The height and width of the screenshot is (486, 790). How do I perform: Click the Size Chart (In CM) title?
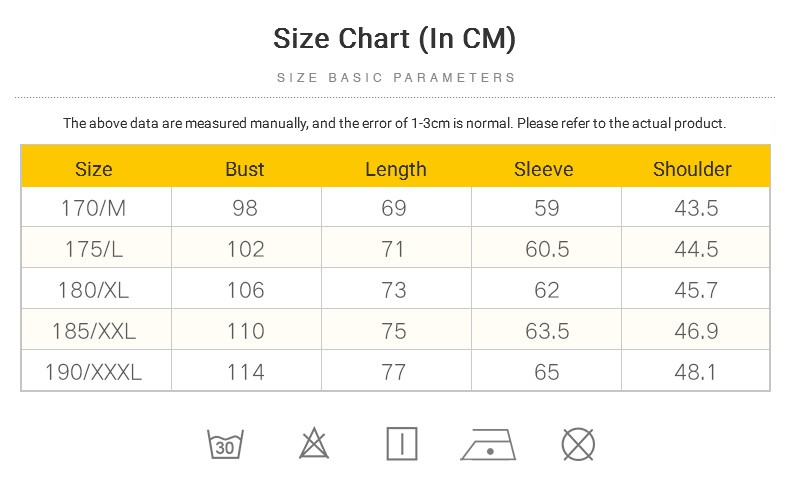pyautogui.click(x=394, y=39)
